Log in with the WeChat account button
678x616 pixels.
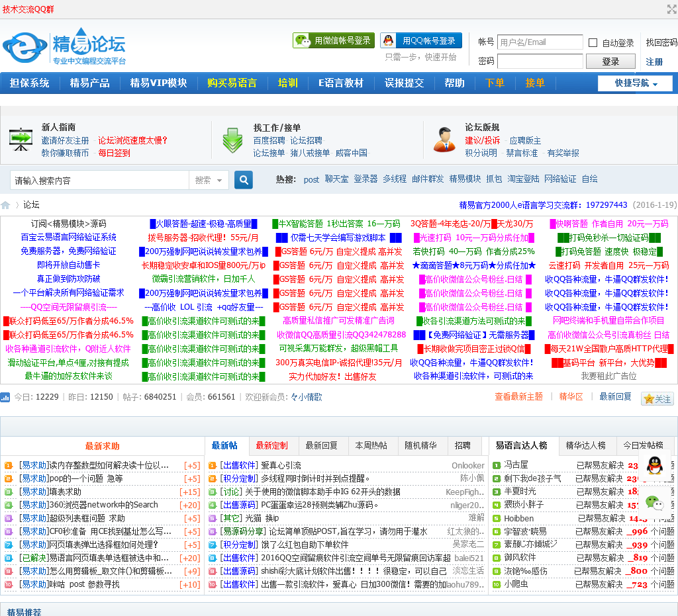click(334, 40)
